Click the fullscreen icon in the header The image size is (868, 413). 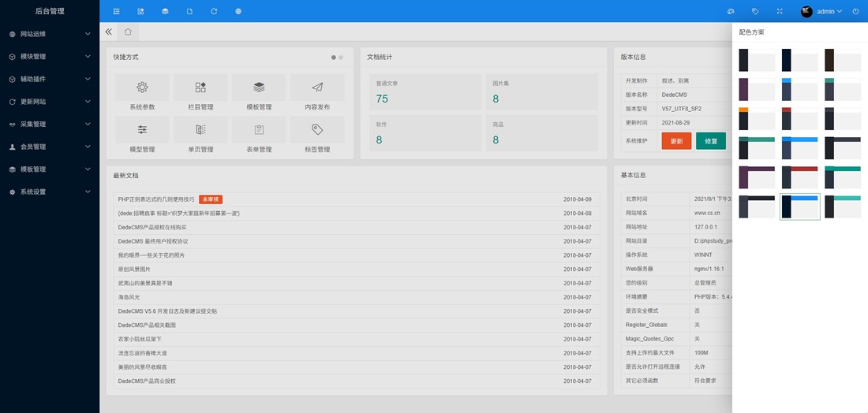780,12
